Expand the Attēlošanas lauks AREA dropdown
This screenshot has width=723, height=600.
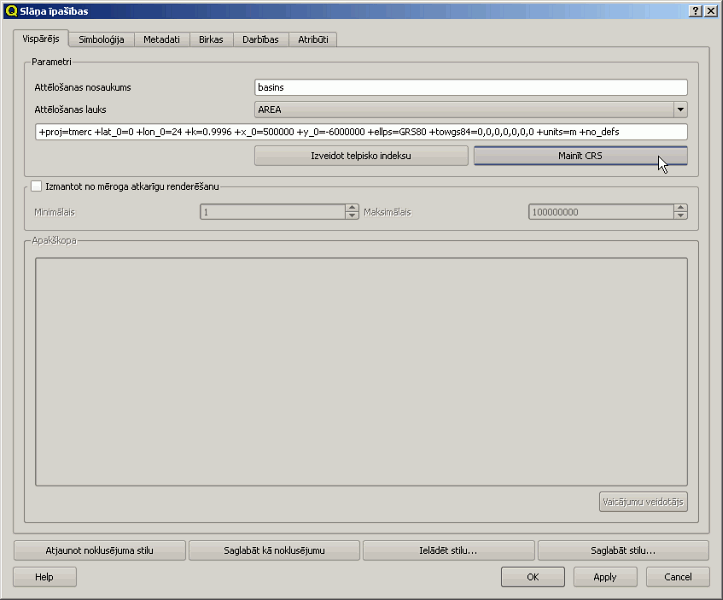tap(680, 110)
